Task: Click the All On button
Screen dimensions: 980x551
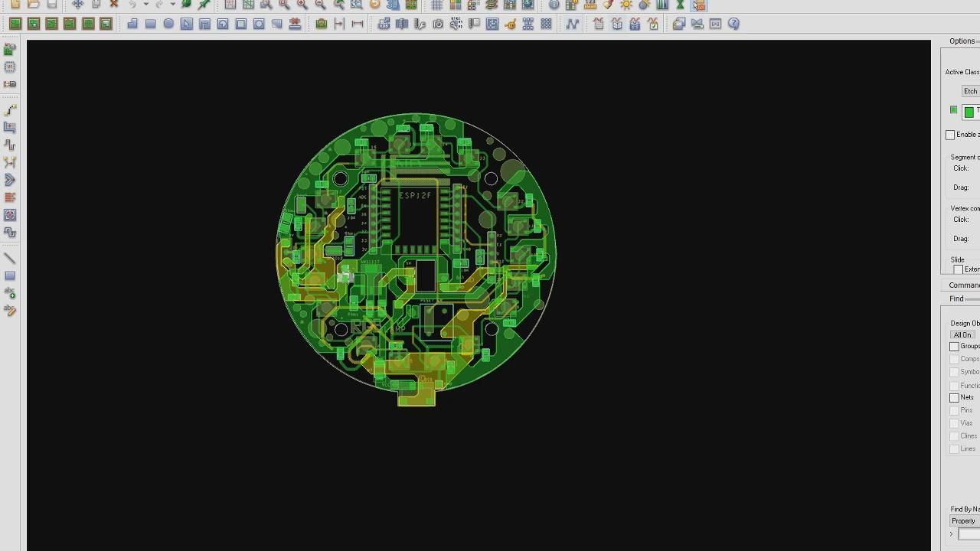Action: tap(962, 334)
